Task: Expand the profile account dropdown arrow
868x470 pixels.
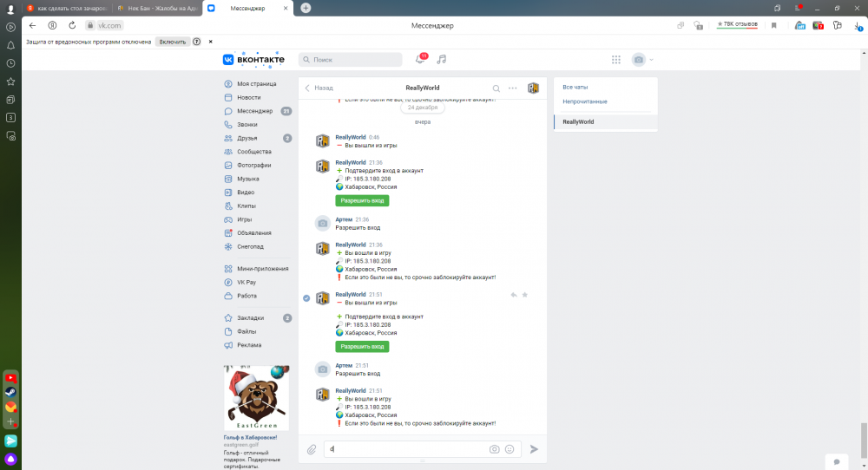Action: [652, 60]
